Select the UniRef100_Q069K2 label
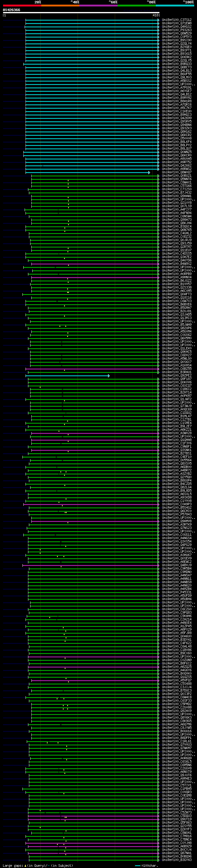This screenshot has width=197, height=868. [x=176, y=57]
